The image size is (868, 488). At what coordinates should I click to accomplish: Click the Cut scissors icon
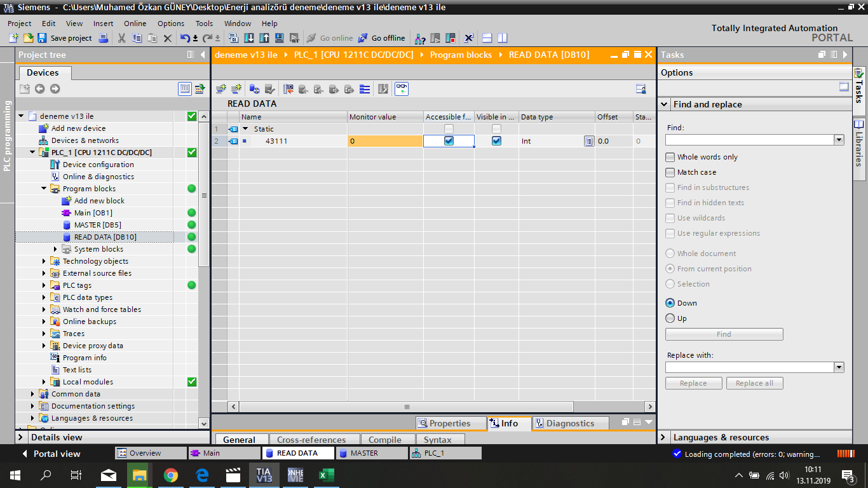pos(121,38)
